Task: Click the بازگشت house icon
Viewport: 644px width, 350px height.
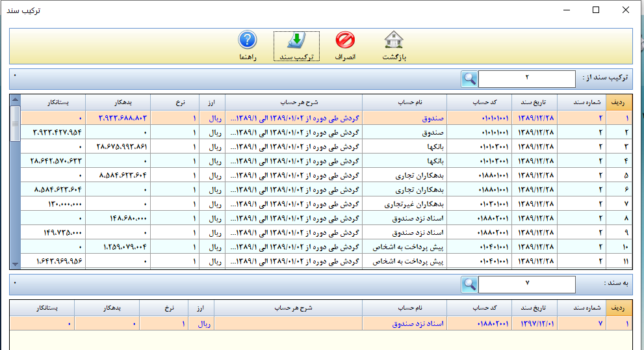Action: [393, 41]
